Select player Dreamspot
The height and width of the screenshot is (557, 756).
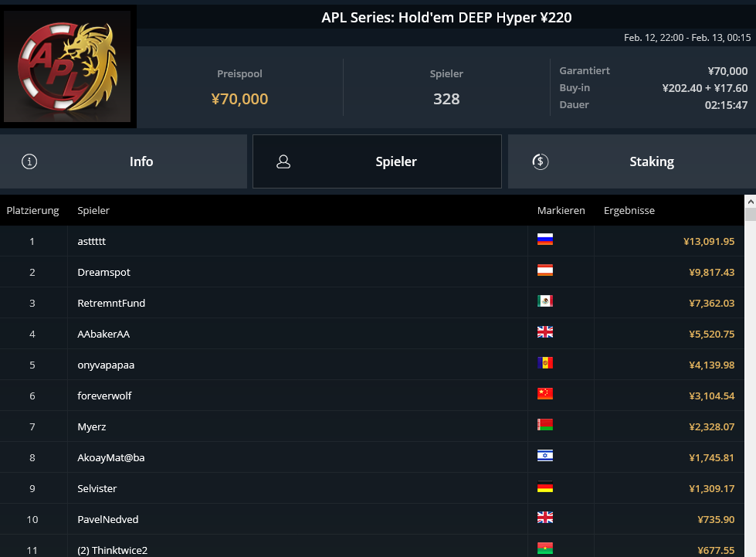pos(103,273)
